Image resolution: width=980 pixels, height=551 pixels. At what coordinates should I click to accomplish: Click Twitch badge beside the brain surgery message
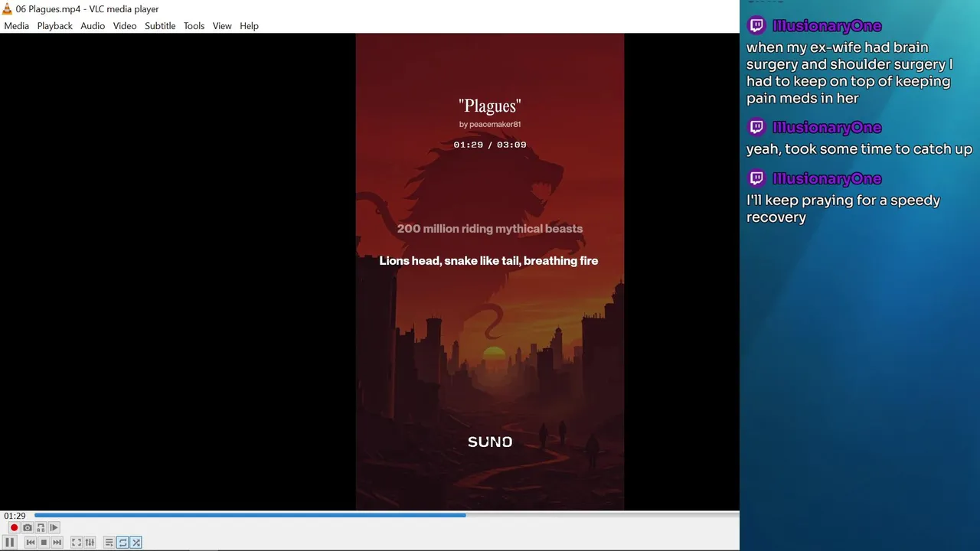pos(756,25)
